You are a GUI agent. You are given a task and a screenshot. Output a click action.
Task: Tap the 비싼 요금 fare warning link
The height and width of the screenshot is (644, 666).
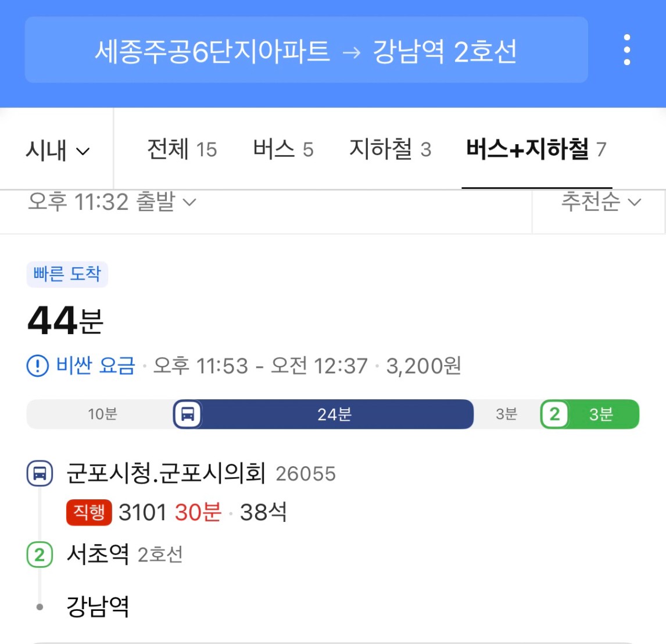[95, 366]
